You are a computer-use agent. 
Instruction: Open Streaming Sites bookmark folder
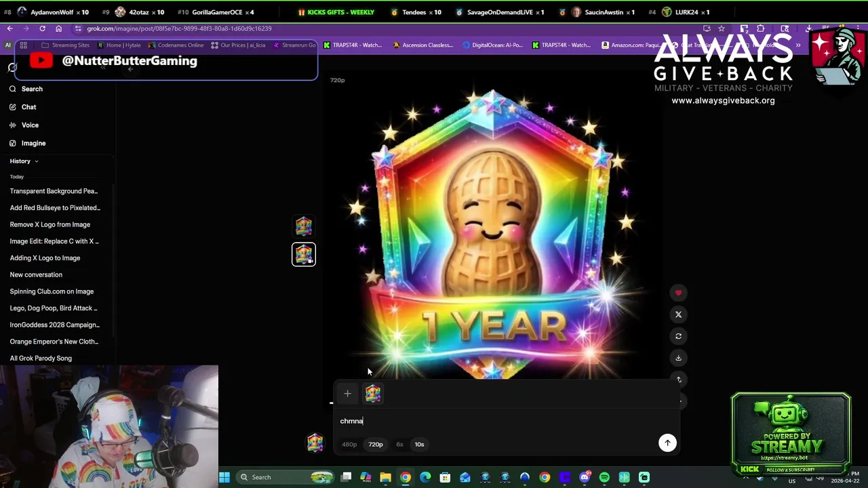point(65,45)
